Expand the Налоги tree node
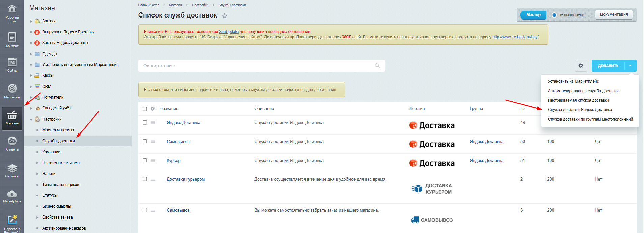644x233 pixels. coord(37,174)
